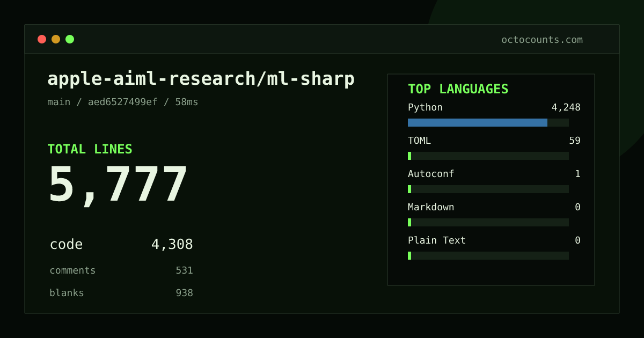Click the green maximize window dot
The image size is (644, 338).
(x=70, y=39)
